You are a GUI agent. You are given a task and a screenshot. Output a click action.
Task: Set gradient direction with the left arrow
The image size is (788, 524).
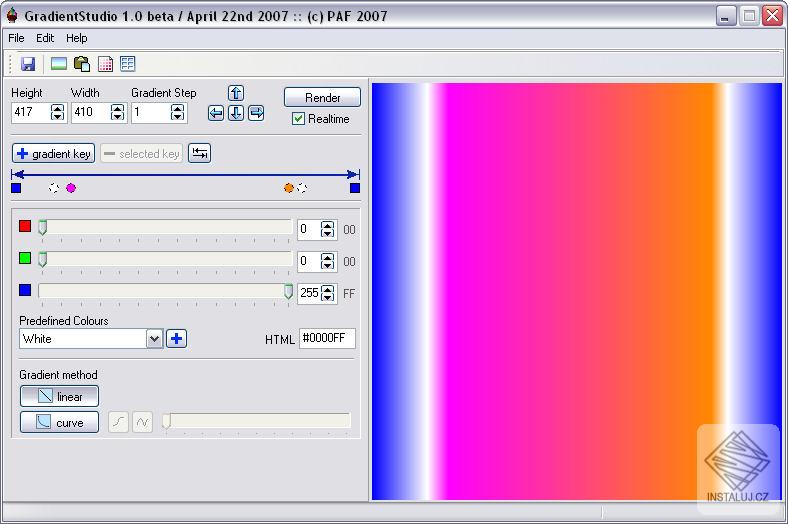[216, 113]
